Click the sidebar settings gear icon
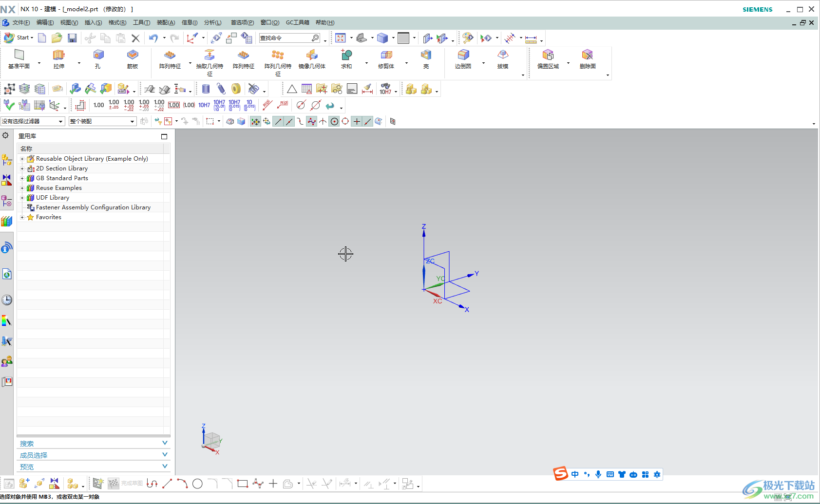The width and height of the screenshot is (820, 504). pyautogui.click(x=5, y=135)
